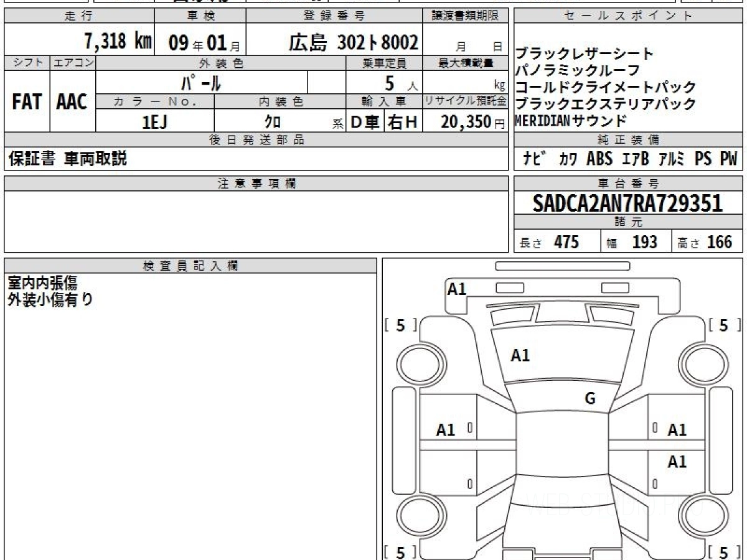The image size is (747, 560).
Task: Select the 走行 column header
Action: coord(78,16)
